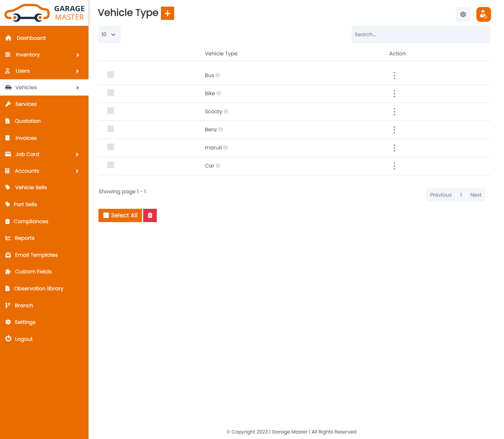This screenshot has height=439, width=504.
Task: Open Observation library from sidebar
Action: point(39,288)
